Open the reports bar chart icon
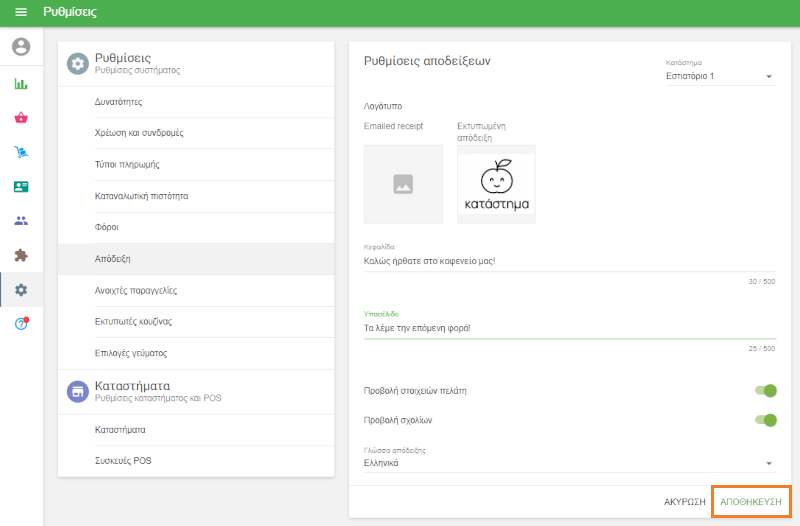Image resolution: width=800 pixels, height=526 pixels. [21, 84]
